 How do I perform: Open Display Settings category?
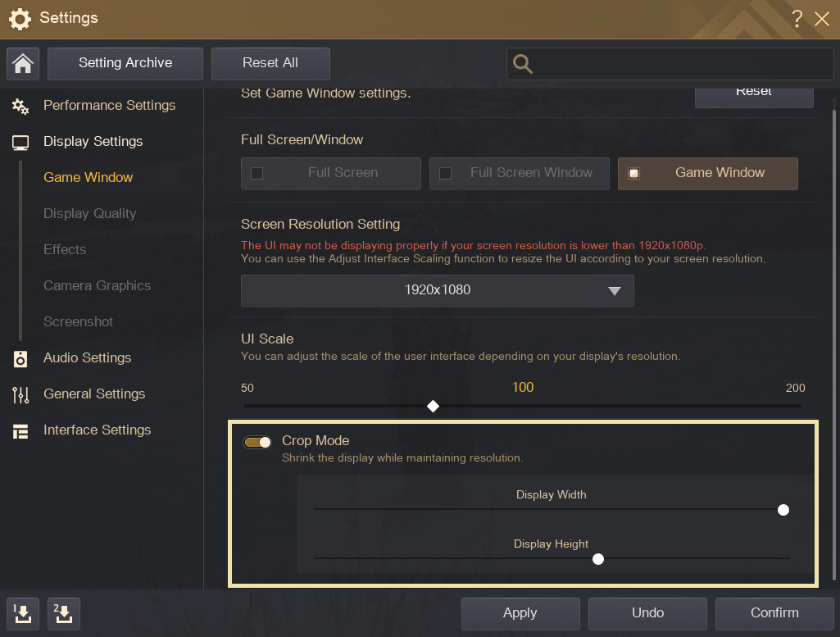pyautogui.click(x=93, y=142)
